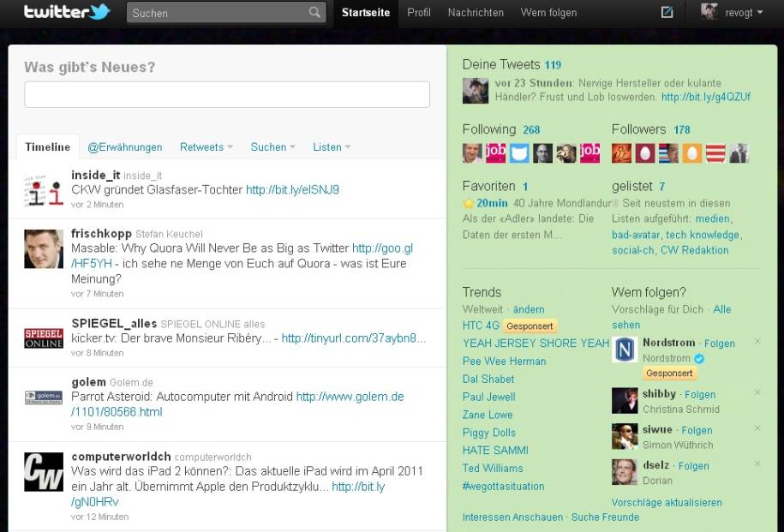Follow siwue via Folgen link
Image resolution: width=784 pixels, height=532 pixels.
(x=697, y=430)
